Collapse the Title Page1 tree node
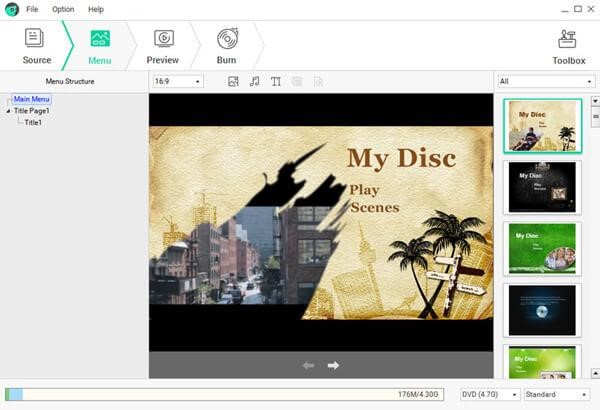Image resolution: width=600 pixels, height=410 pixels. (x=8, y=111)
